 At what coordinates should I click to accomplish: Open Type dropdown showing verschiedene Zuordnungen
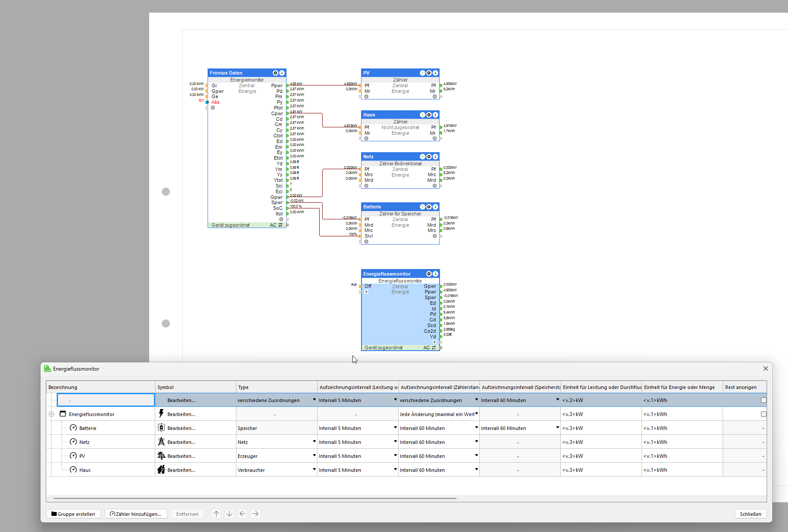[314, 400]
